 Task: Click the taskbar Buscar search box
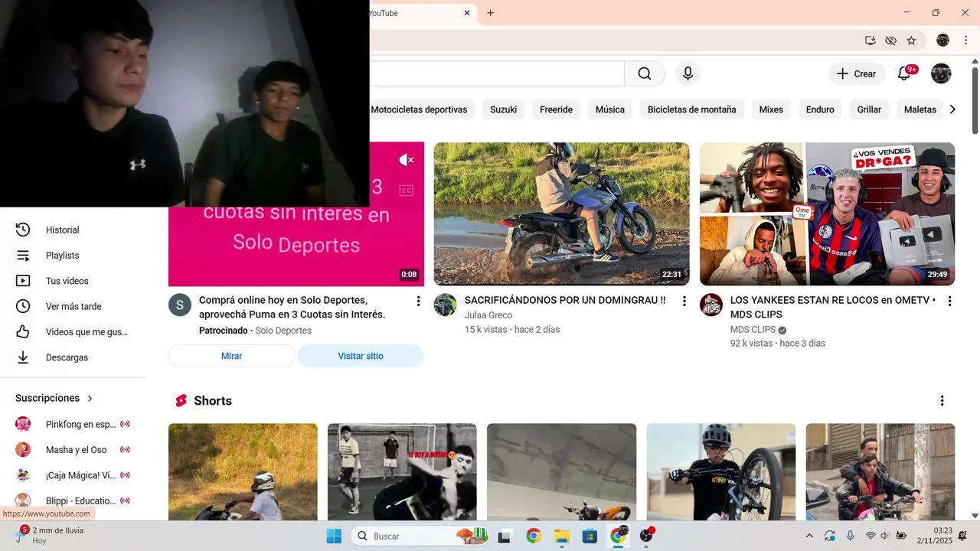(x=421, y=536)
